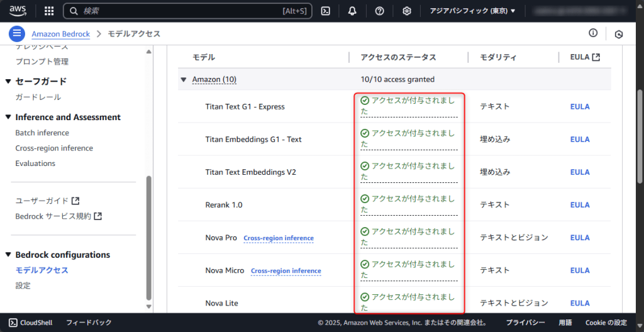Viewport: 644px width, 332px height.
Task: Open Evaluations in sidebar
Action: click(35, 163)
